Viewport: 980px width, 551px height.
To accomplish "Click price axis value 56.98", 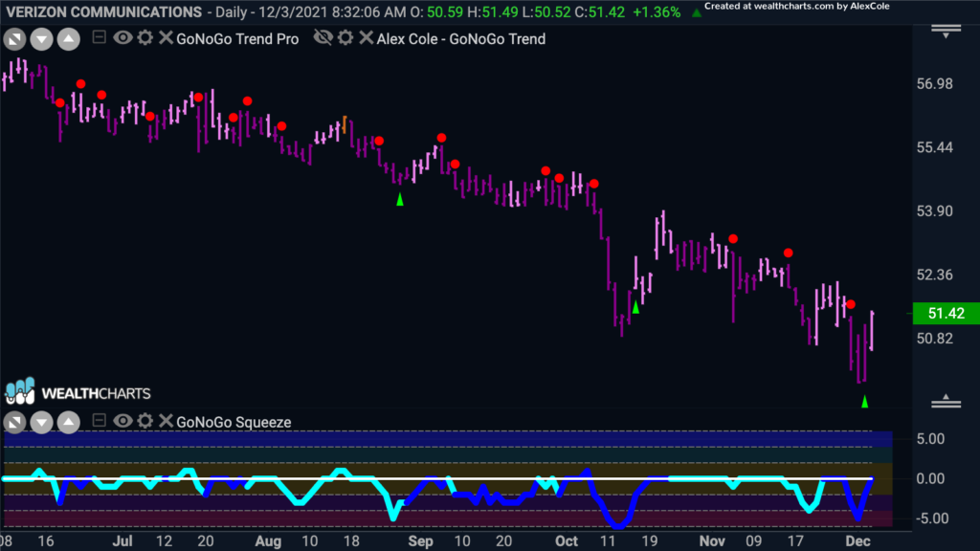I will (x=934, y=84).
